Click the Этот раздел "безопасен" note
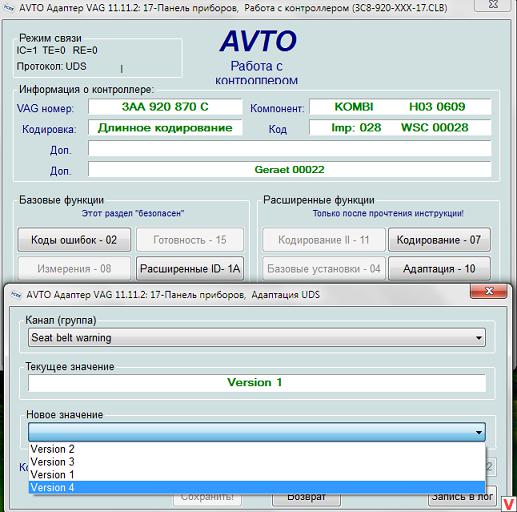 coord(133,213)
